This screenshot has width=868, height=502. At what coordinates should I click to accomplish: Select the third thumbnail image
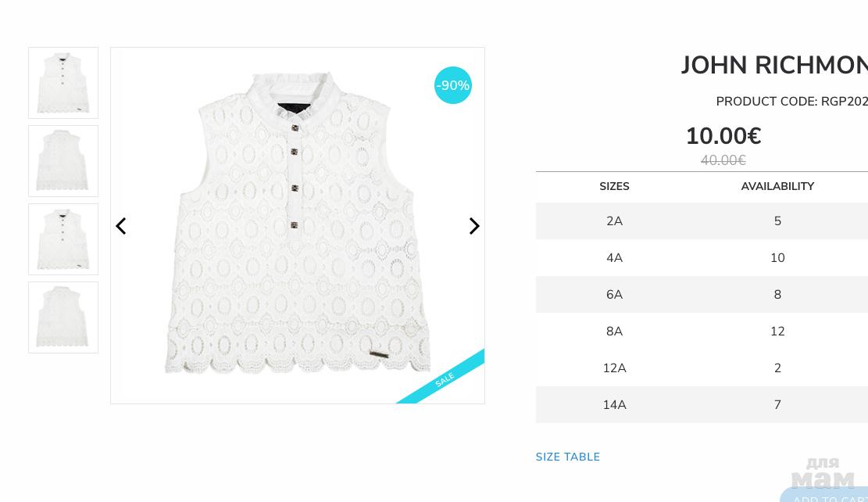point(63,239)
